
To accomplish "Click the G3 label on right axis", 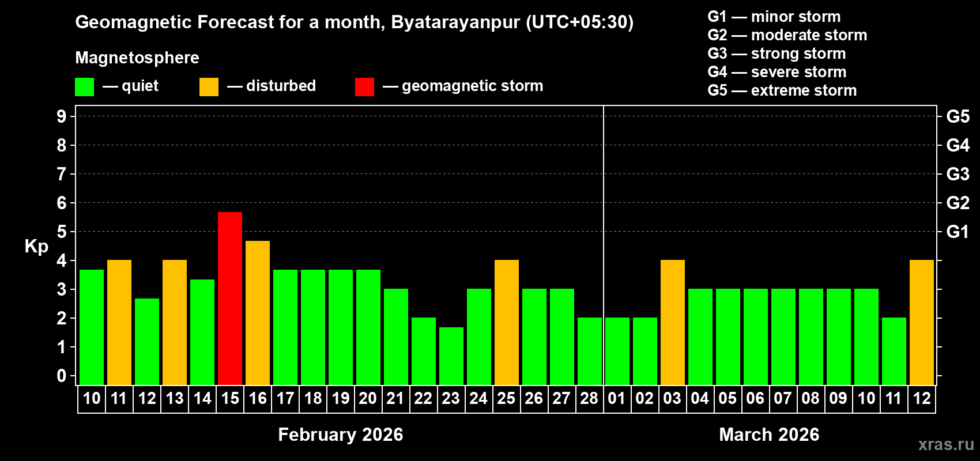I will (958, 174).
